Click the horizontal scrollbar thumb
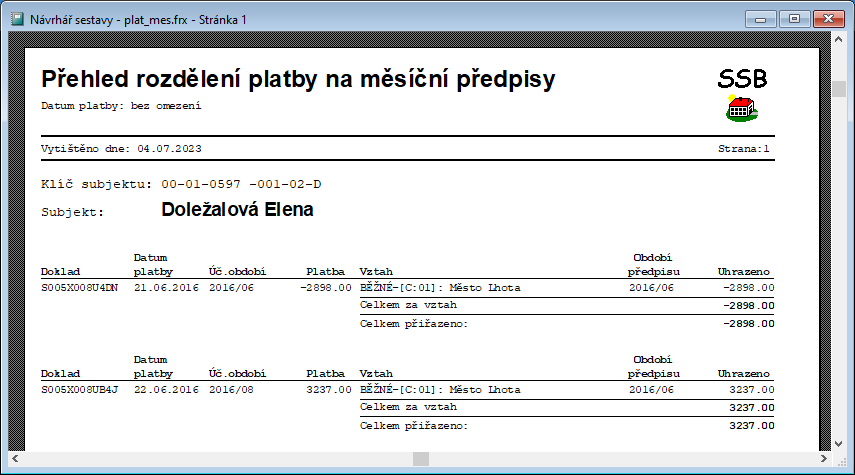 click(421, 459)
